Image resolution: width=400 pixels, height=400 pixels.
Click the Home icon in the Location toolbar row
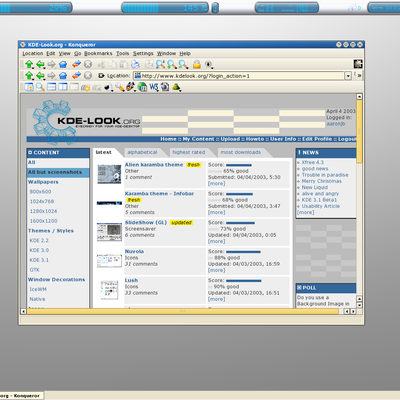63,76
